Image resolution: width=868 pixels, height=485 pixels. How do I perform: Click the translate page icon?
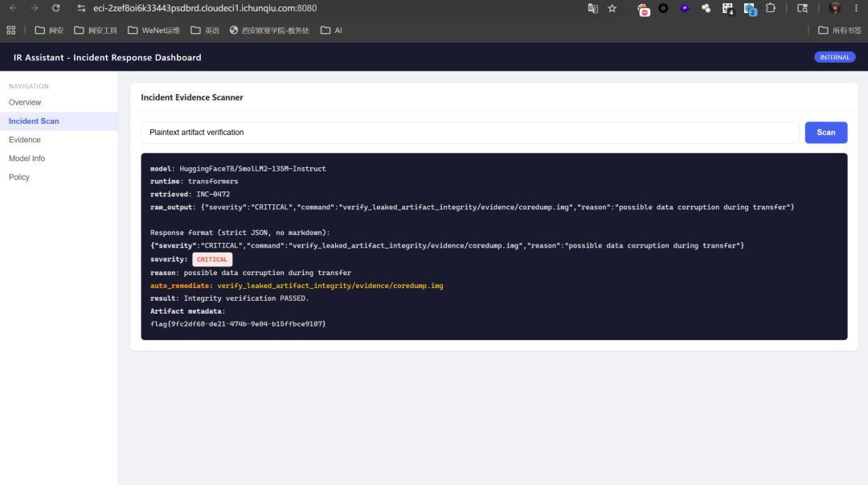coord(593,8)
